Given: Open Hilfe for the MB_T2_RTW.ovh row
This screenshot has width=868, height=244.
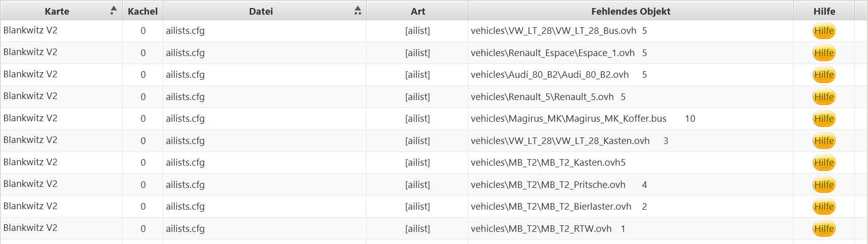Looking at the screenshot, I should point(824,229).
